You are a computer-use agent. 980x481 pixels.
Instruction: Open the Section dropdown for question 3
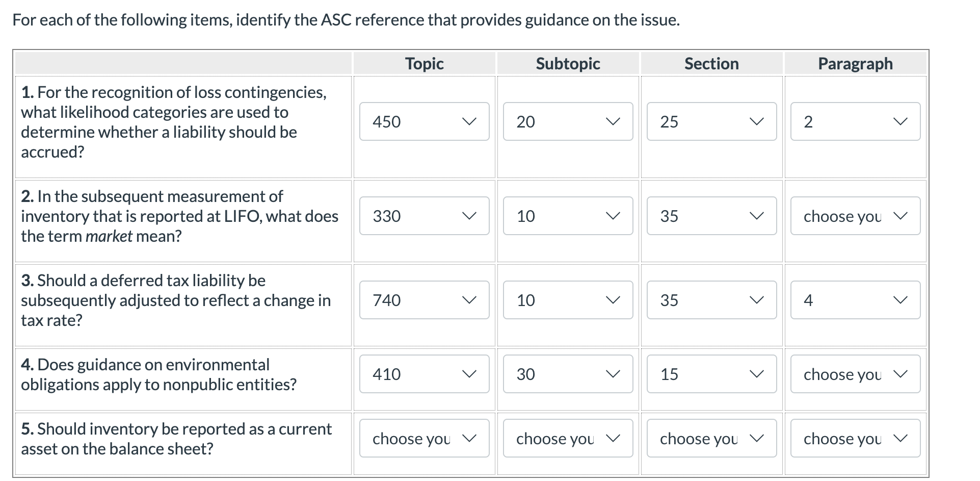[x=711, y=300]
